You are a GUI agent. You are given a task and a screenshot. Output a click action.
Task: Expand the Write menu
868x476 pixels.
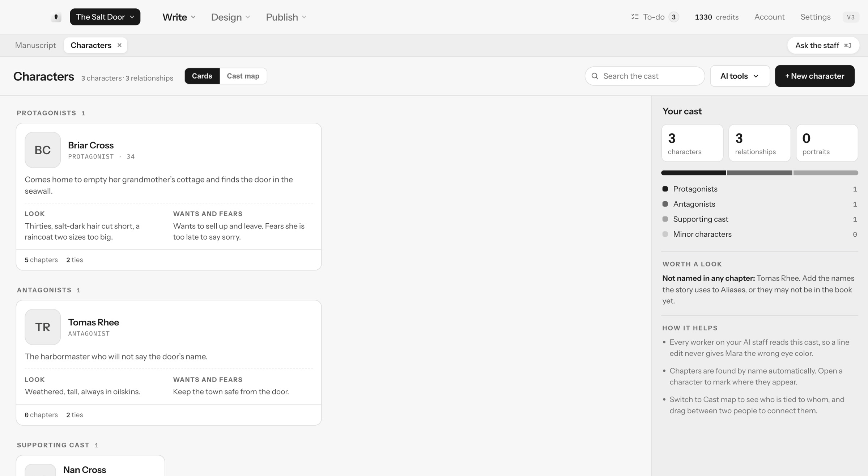click(179, 17)
